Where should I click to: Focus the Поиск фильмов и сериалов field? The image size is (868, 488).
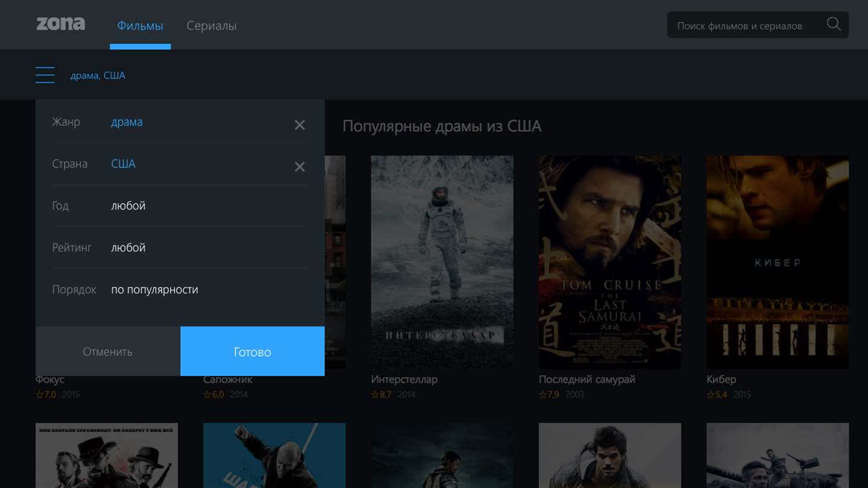758,25
